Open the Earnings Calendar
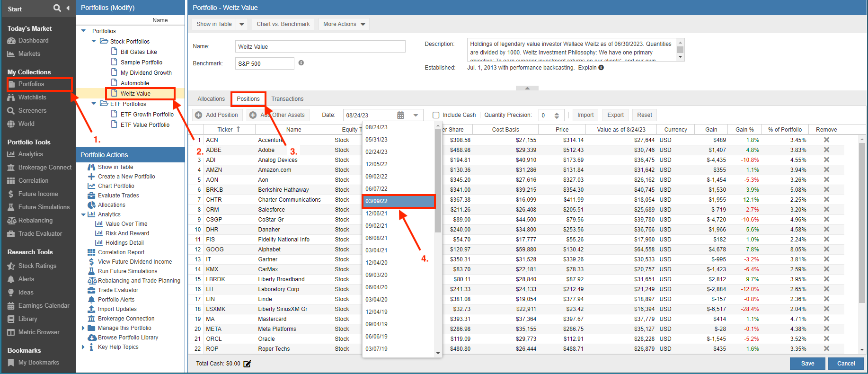Screen dimensions: 868x374 pos(44,305)
